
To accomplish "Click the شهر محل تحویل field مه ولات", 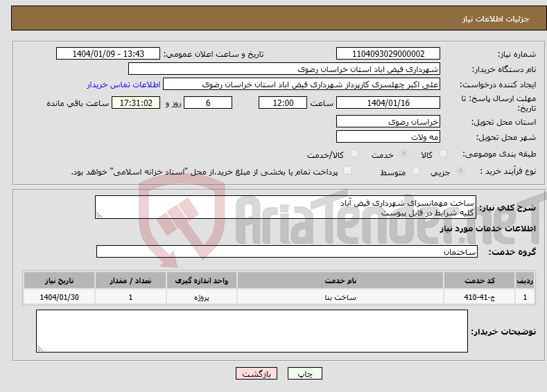I will [x=388, y=136].
